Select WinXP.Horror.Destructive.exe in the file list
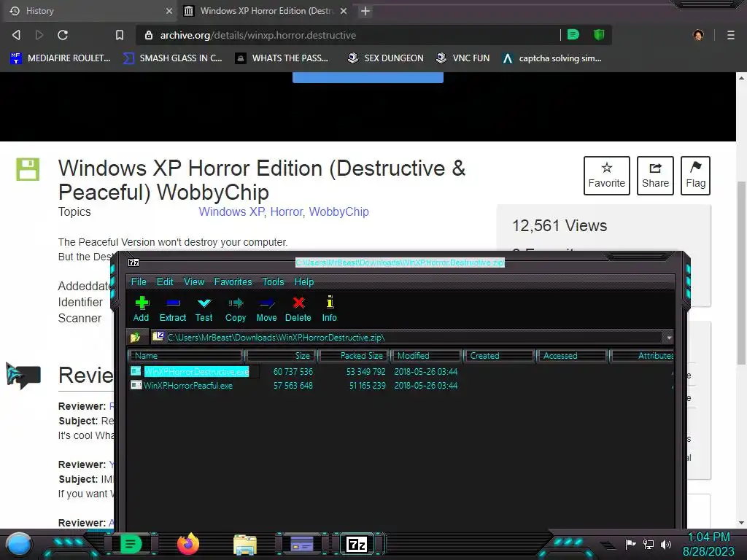Viewport: 747px width, 560px height. (x=196, y=371)
